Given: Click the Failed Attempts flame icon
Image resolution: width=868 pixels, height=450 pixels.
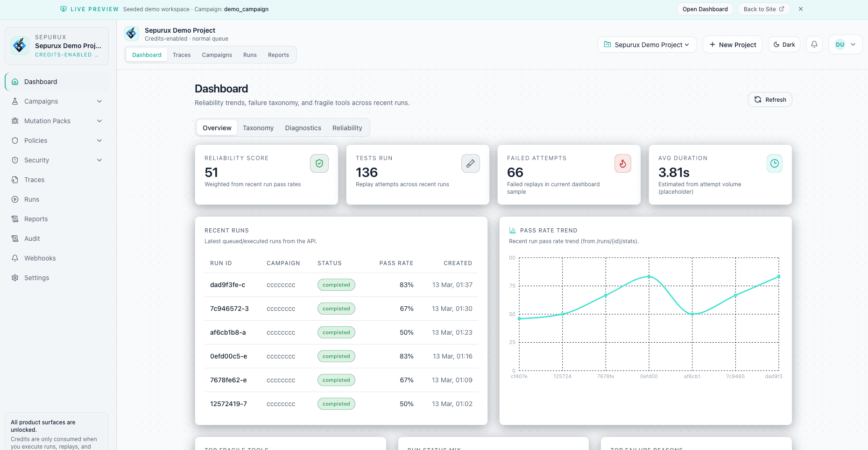Looking at the screenshot, I should pos(622,163).
